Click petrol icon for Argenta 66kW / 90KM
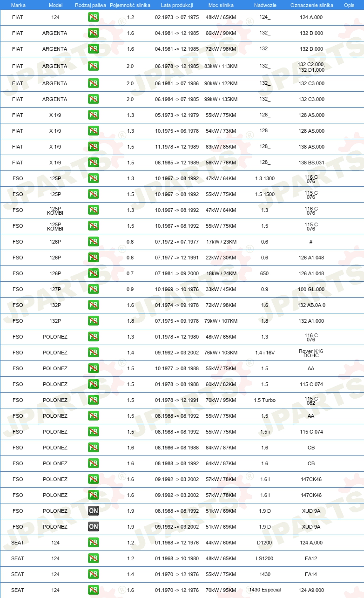Viewport: 364px width, 598px height. pos(93,33)
